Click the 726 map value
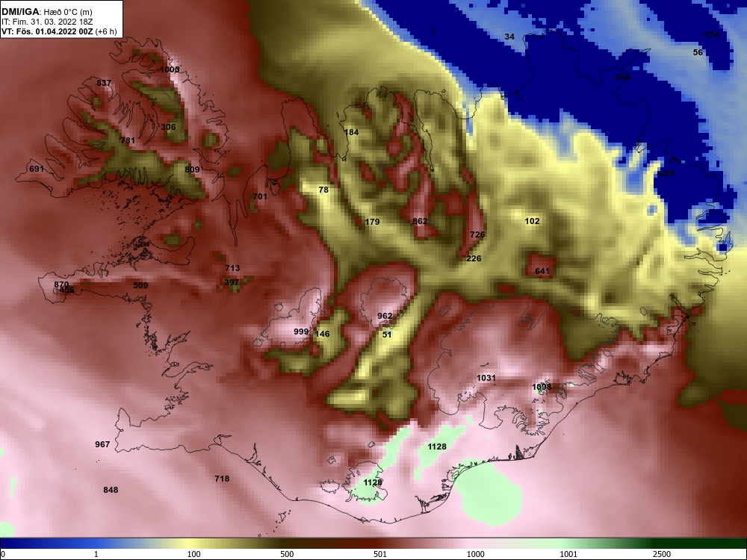The image size is (747, 560). pos(477,234)
